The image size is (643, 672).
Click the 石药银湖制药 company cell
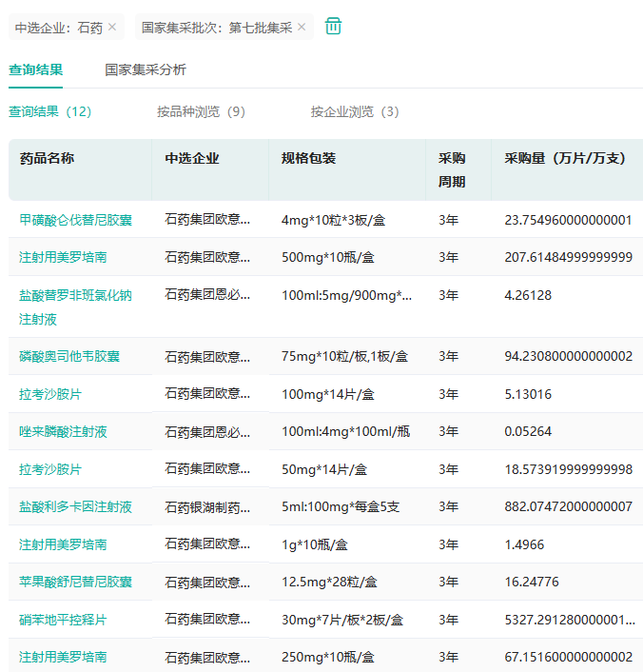(x=207, y=506)
